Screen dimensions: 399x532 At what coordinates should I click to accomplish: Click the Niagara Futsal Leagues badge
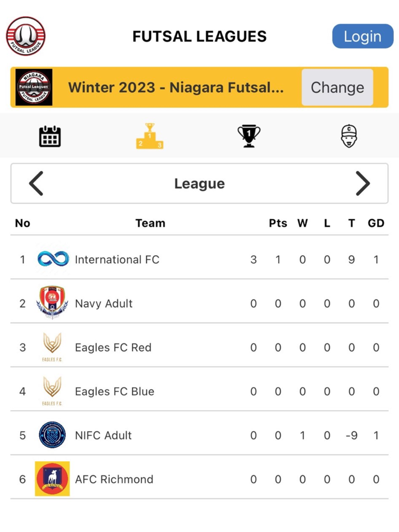pyautogui.click(x=33, y=87)
